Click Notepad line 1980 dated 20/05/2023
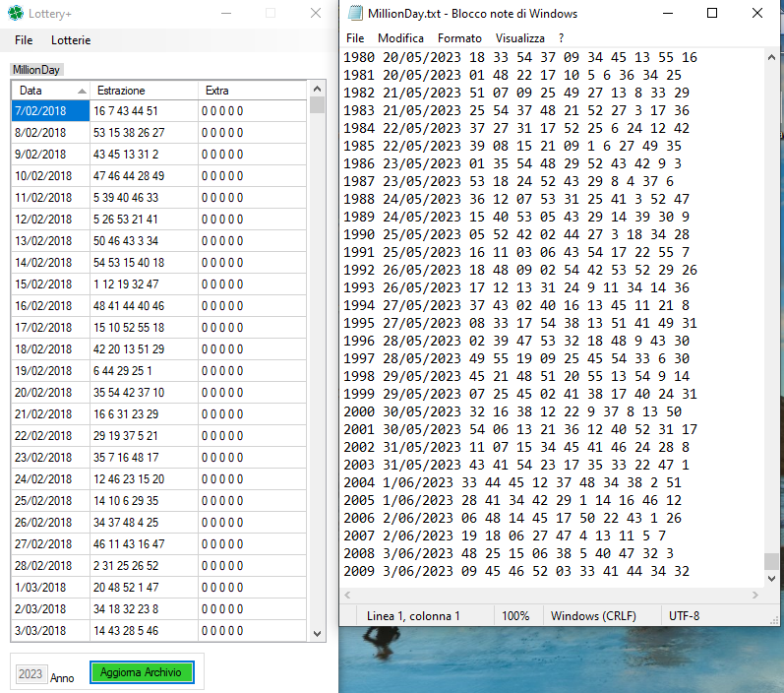The image size is (784, 693). coord(520,57)
